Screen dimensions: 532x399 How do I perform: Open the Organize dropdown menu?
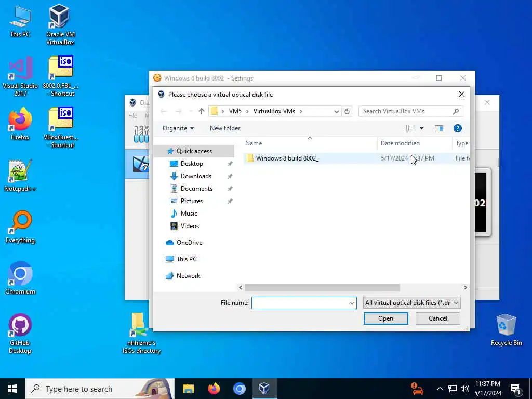[x=178, y=128]
